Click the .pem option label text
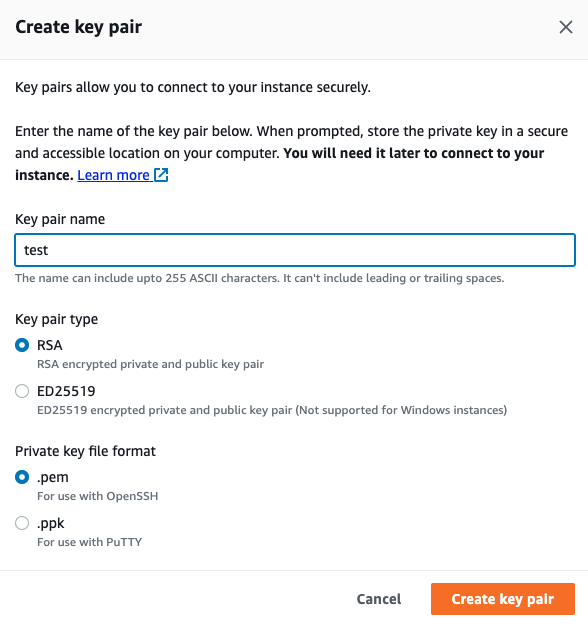 point(53,477)
